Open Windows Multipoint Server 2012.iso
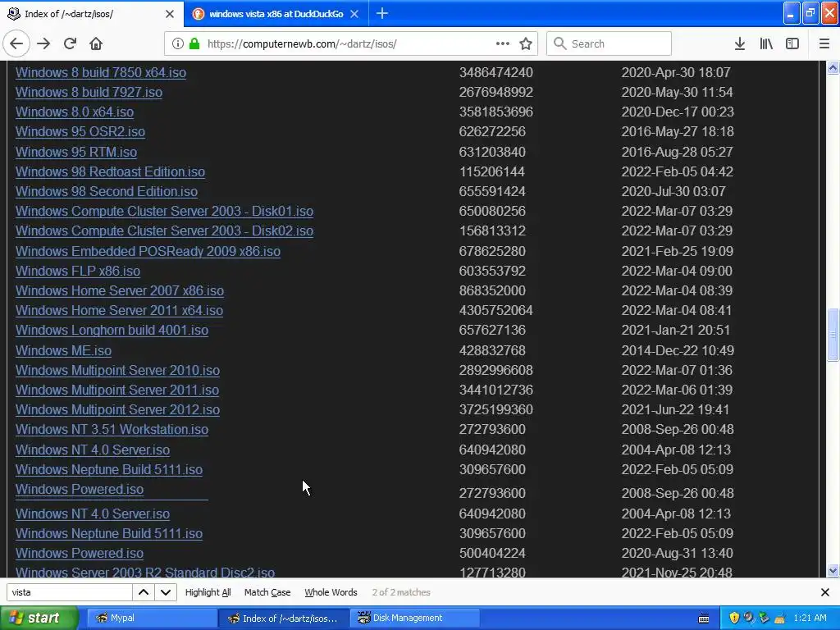This screenshot has width=840, height=630. pos(117,410)
